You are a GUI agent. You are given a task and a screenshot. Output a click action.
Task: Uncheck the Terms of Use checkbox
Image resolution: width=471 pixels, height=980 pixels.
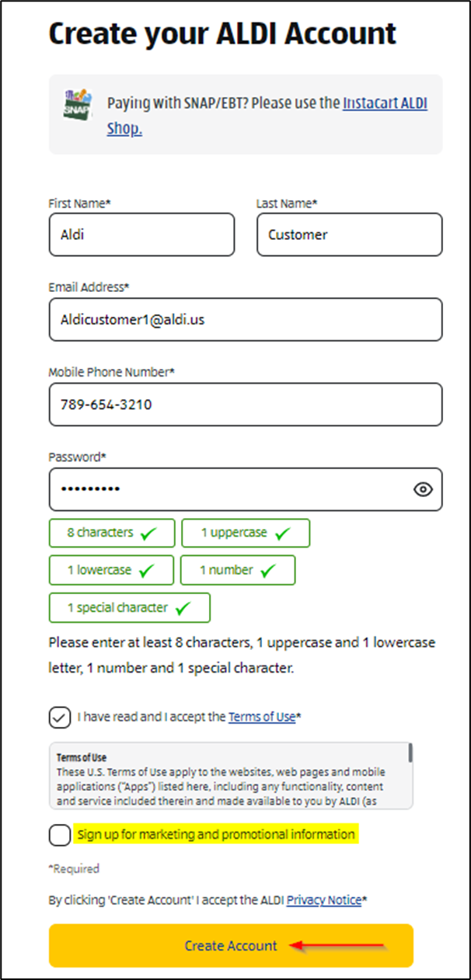pos(59,718)
